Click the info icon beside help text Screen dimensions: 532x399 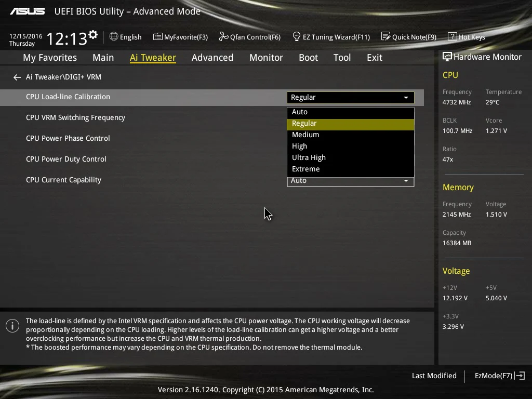pos(12,326)
